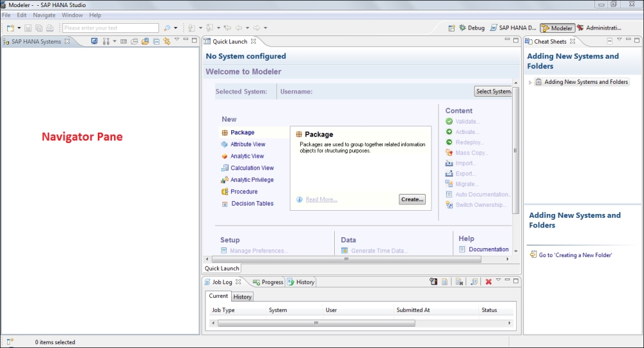
Task: Click the Switch Ownership icon under Content
Action: coord(449,204)
